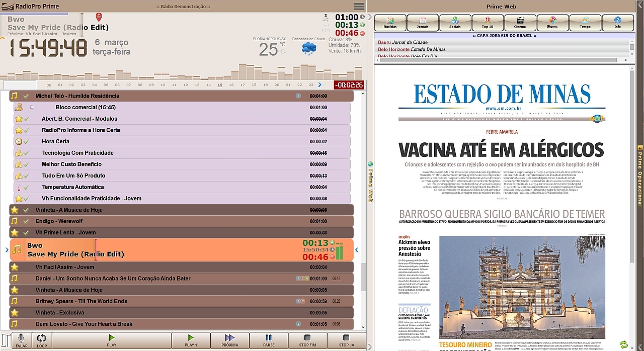Collapse the Prime Web panel arrow
The image size is (644, 351).
pos(370,17)
